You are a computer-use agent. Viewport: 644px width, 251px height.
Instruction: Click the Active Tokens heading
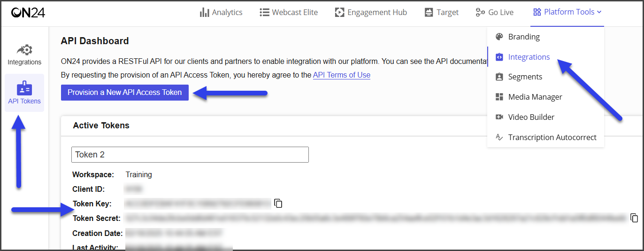pyautogui.click(x=101, y=125)
